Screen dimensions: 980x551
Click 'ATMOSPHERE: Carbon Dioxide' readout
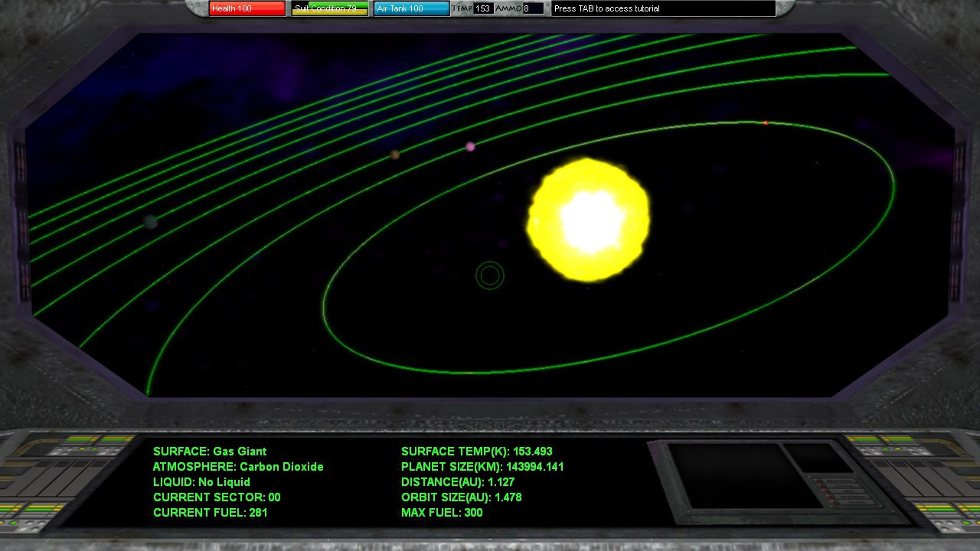click(x=238, y=467)
